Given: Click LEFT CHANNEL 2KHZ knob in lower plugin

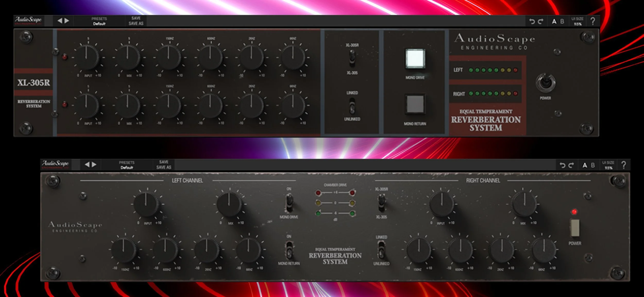Looking at the screenshot, I should pyautogui.click(x=207, y=250).
